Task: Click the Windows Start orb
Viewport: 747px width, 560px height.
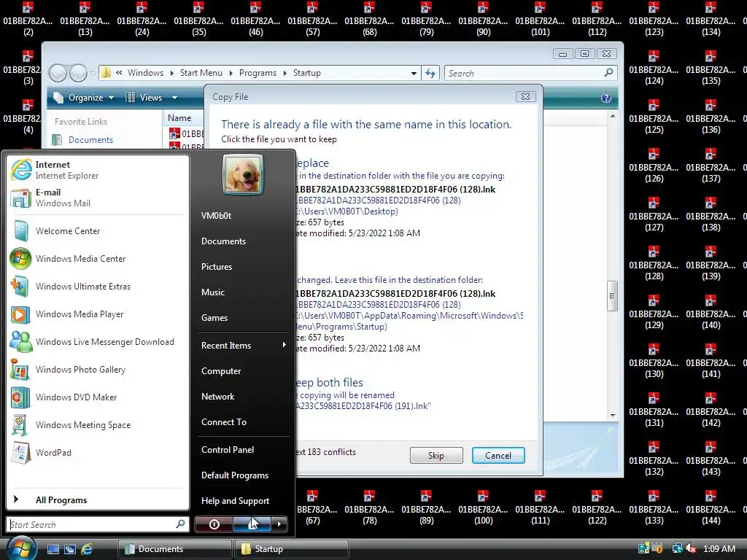Action: (x=21, y=548)
